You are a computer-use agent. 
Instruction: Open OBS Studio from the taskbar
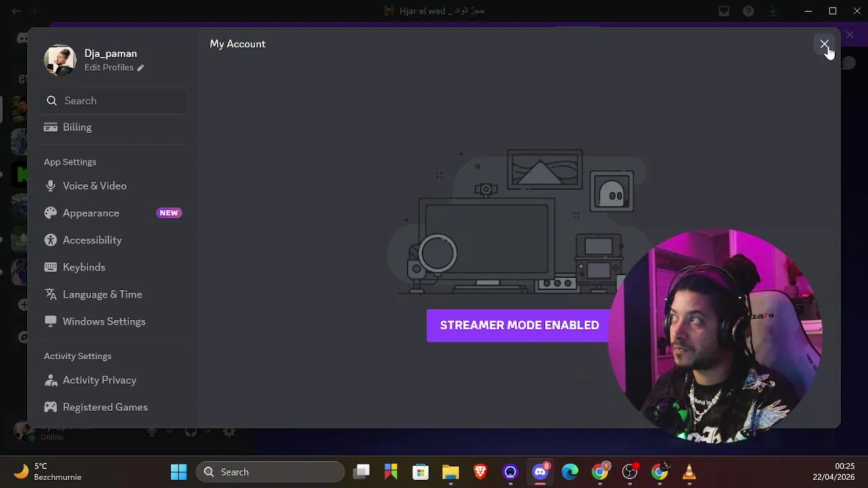pyautogui.click(x=630, y=472)
